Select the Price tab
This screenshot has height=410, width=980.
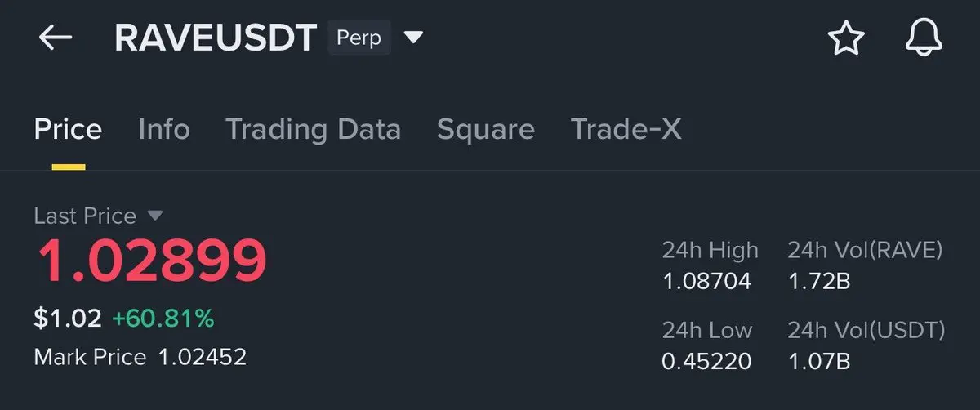(x=68, y=129)
